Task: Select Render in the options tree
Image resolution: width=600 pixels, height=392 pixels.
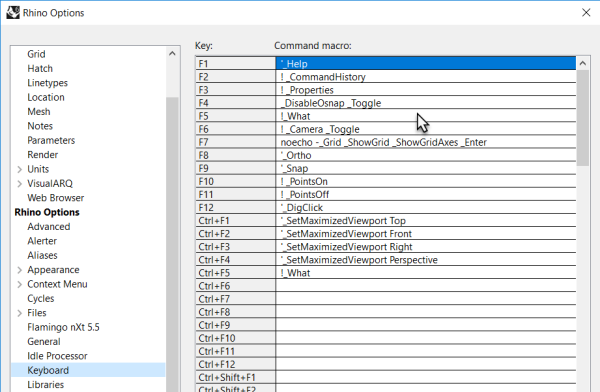Action: 42,155
